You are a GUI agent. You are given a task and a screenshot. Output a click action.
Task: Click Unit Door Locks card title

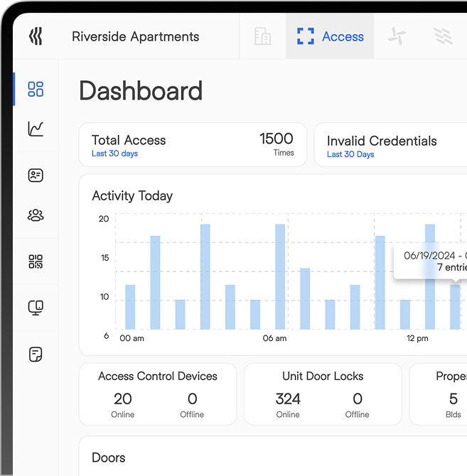pyautogui.click(x=323, y=376)
